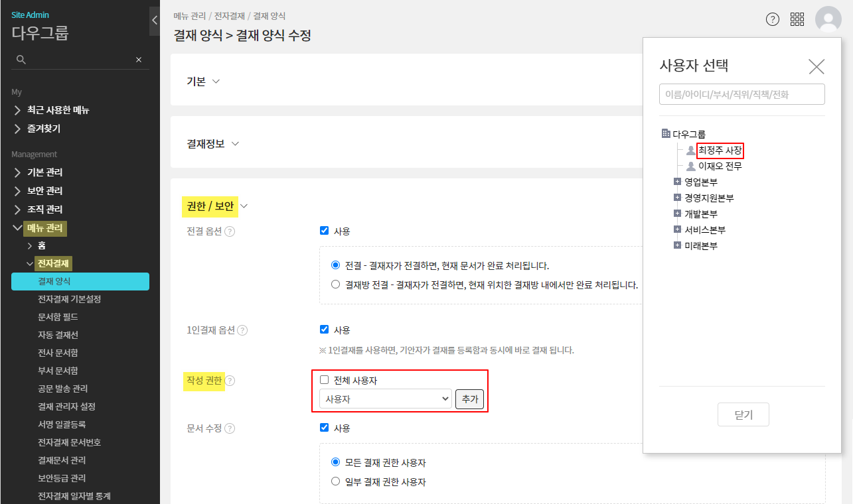Viewport: 853px width, 504px height.
Task: Clear the sidebar search with the X icon
Action: [139, 60]
